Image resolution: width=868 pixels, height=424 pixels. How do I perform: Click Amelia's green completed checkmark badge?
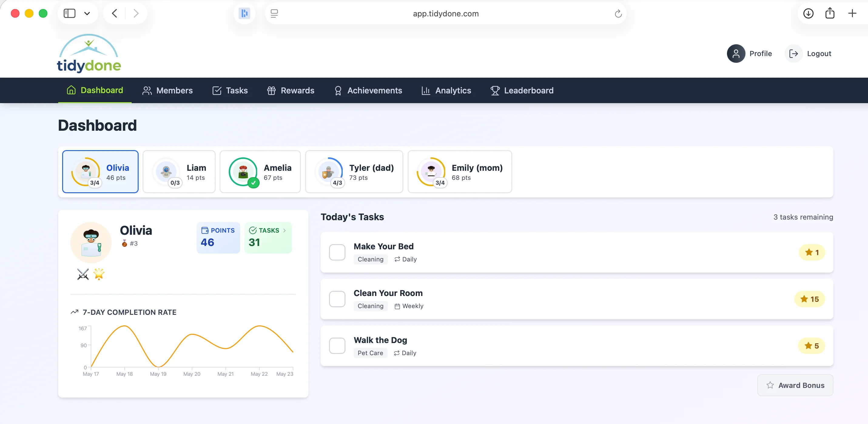click(253, 183)
